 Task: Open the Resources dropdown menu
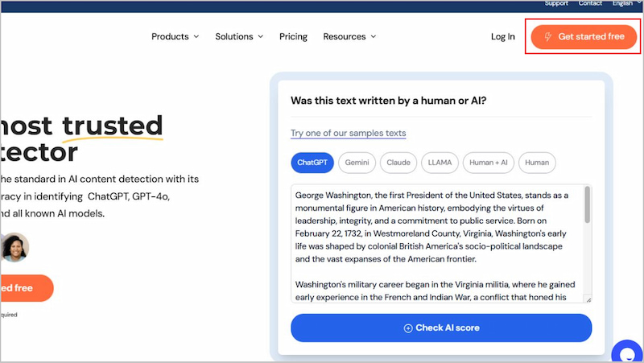pyautogui.click(x=349, y=36)
